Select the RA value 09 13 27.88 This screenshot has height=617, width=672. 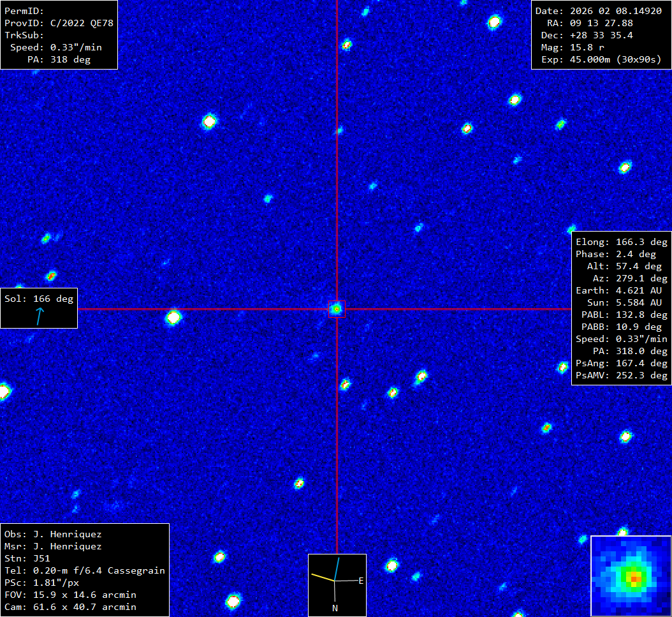[x=599, y=23]
